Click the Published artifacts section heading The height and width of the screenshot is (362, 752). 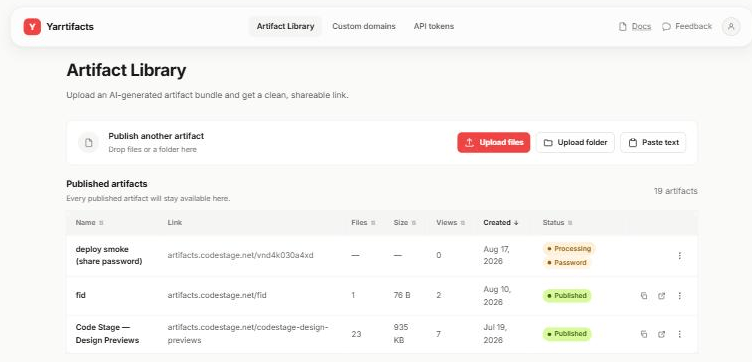tap(107, 184)
